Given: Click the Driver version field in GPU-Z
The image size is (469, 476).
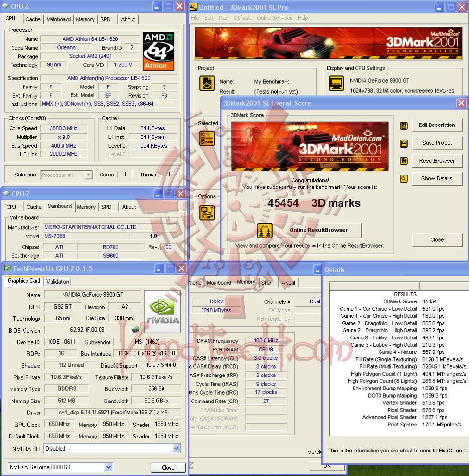Looking at the screenshot, I should (113, 412).
